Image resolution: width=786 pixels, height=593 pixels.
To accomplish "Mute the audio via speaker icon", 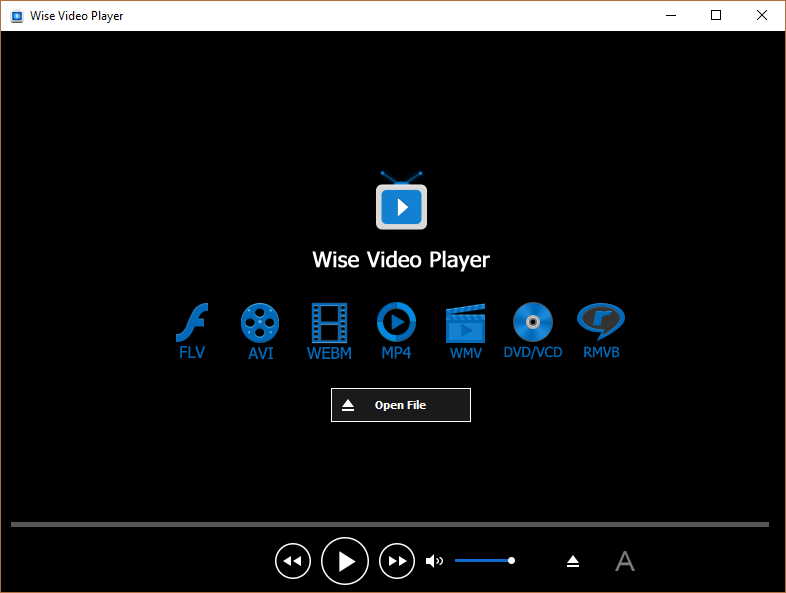I will (434, 561).
